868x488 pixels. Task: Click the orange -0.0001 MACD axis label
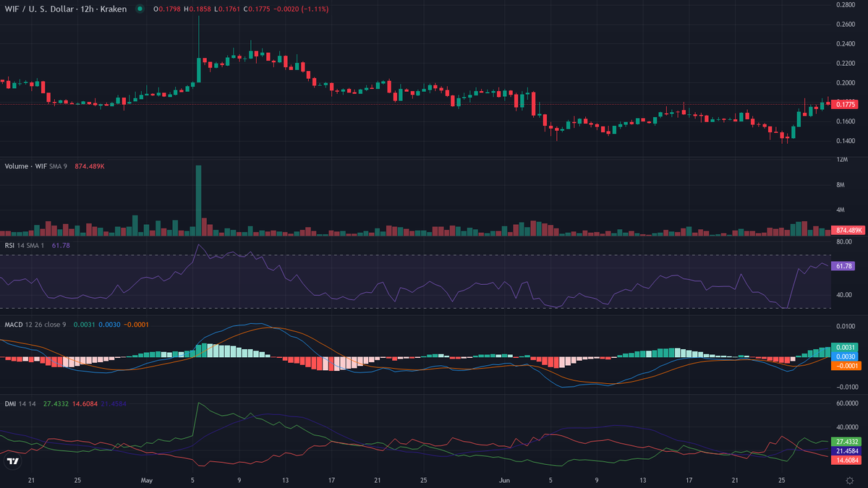[847, 366]
